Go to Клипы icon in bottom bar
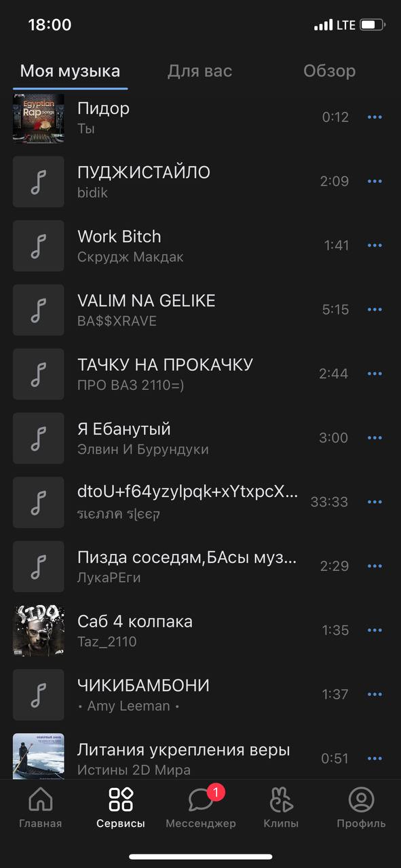This screenshot has height=868, width=401. click(x=281, y=800)
